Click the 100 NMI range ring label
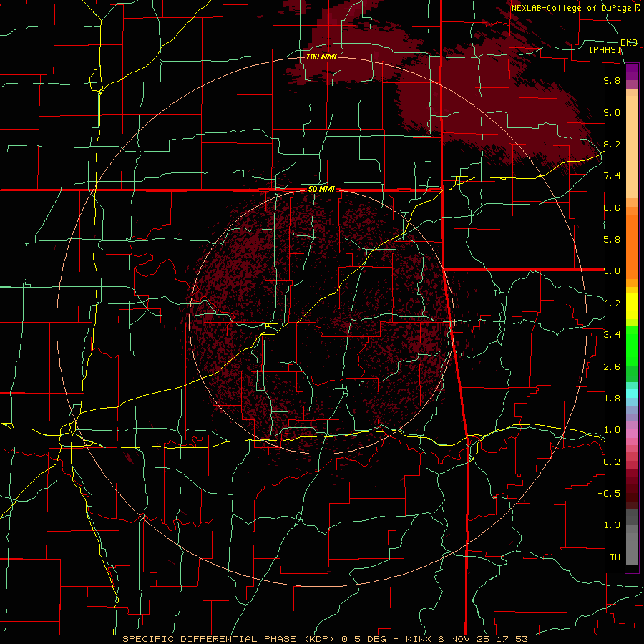 (x=321, y=57)
